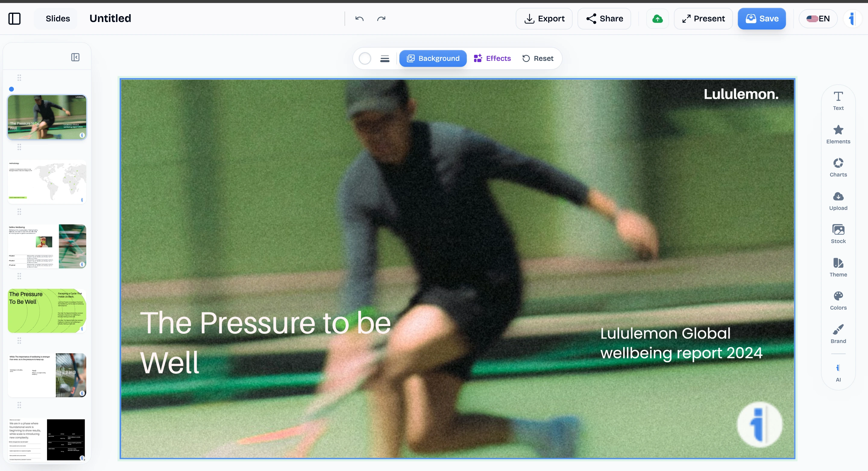This screenshot has width=868, height=471.
Task: Click the undo arrow
Action: tap(359, 18)
